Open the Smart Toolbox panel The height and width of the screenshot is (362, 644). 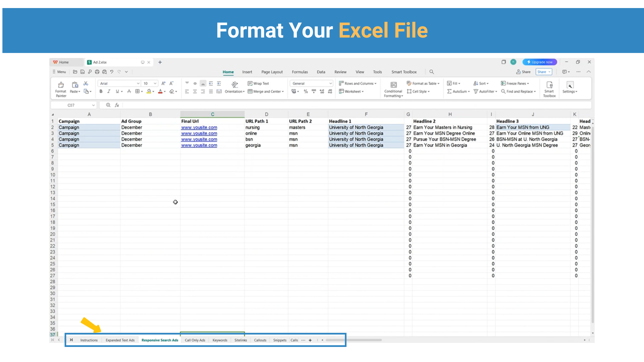point(549,88)
